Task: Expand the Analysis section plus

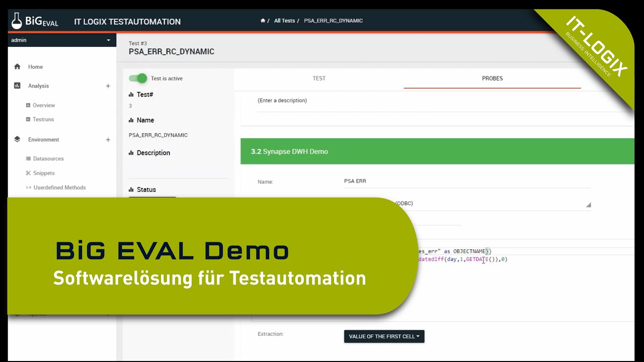Action: [108, 86]
